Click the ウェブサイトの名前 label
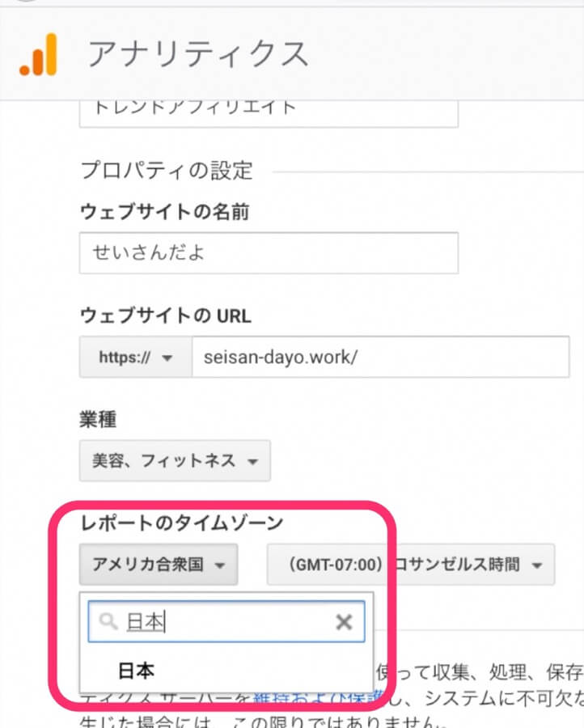 coord(164,212)
